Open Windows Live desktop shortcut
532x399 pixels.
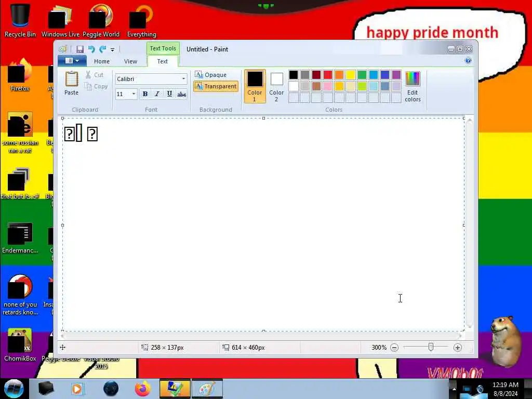60,20
